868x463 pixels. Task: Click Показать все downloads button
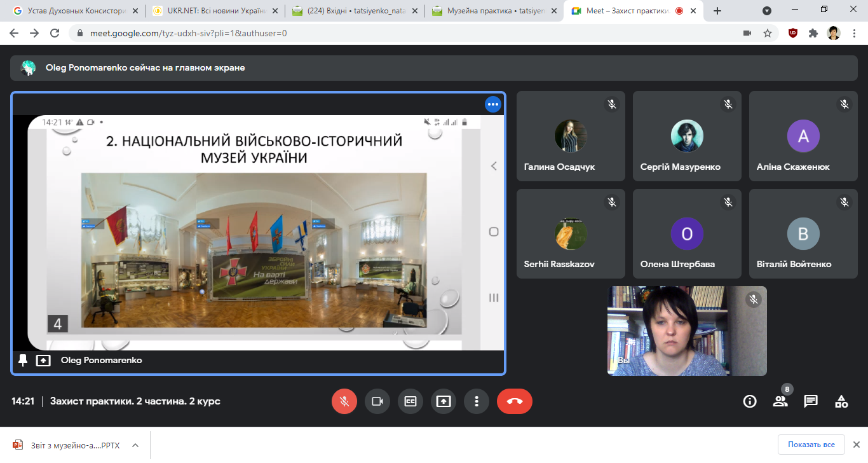[x=811, y=445]
